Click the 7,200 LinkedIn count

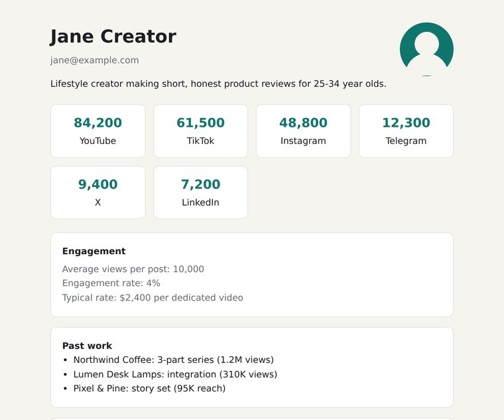coord(200,184)
